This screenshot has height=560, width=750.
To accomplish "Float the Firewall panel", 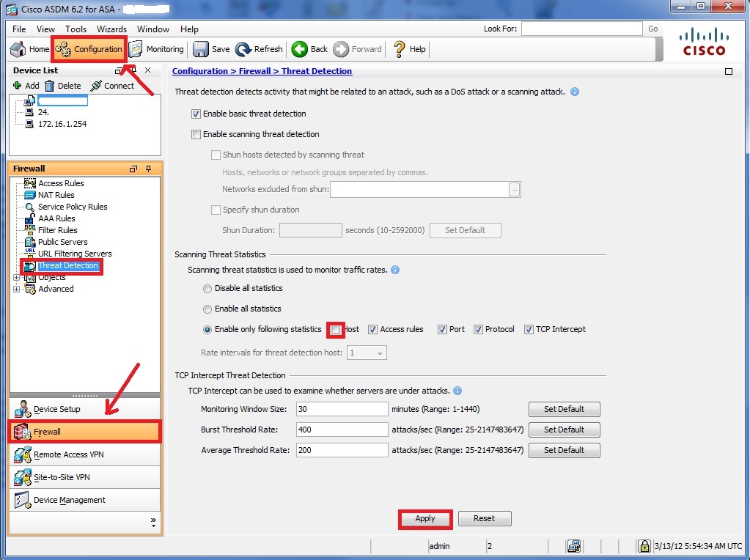I will [x=133, y=169].
